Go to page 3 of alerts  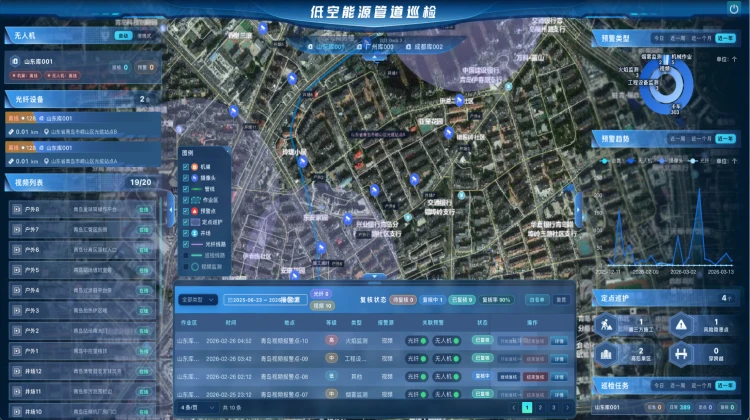tap(553, 408)
